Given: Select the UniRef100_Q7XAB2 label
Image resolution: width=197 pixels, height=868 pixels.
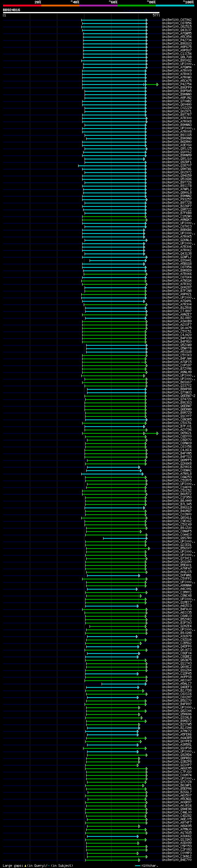Looking at the screenshot, I should click(177, 101).
